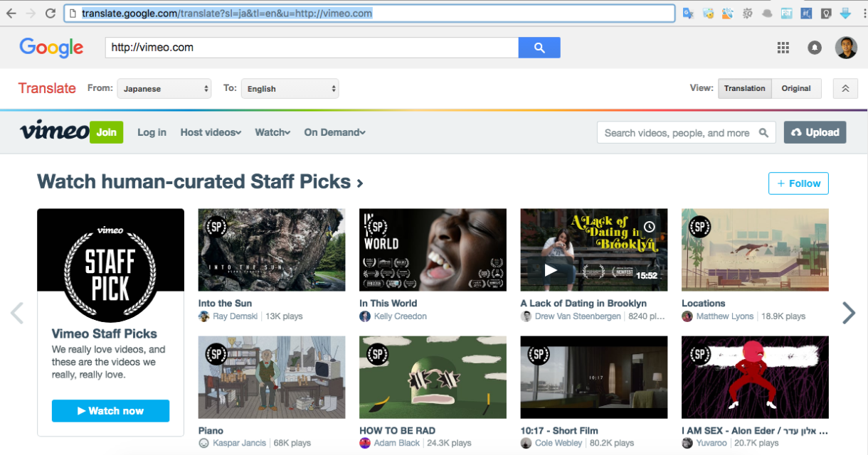868x455 pixels.
Task: Open the From language dropdown
Action: pyautogui.click(x=164, y=89)
